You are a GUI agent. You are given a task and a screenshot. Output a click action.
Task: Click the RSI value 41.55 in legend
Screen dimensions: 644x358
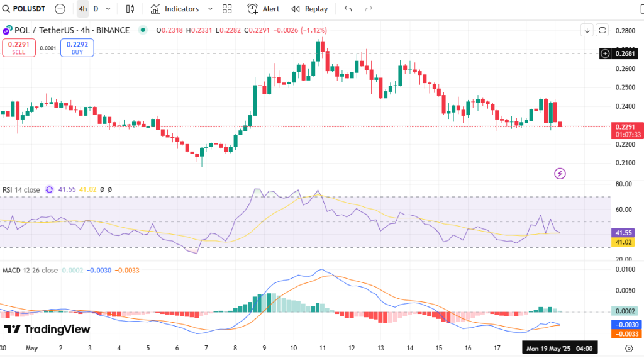click(x=67, y=189)
